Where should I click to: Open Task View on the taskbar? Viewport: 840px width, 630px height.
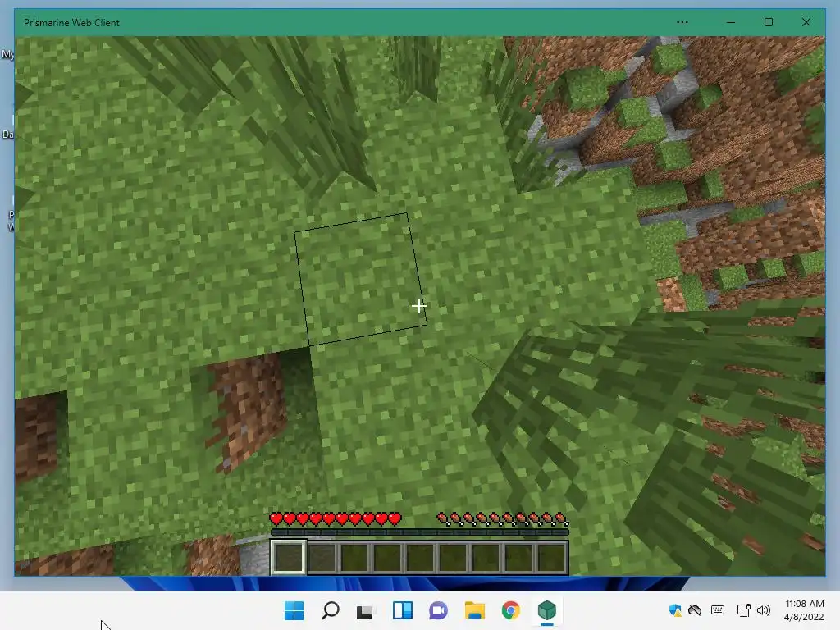coord(366,610)
